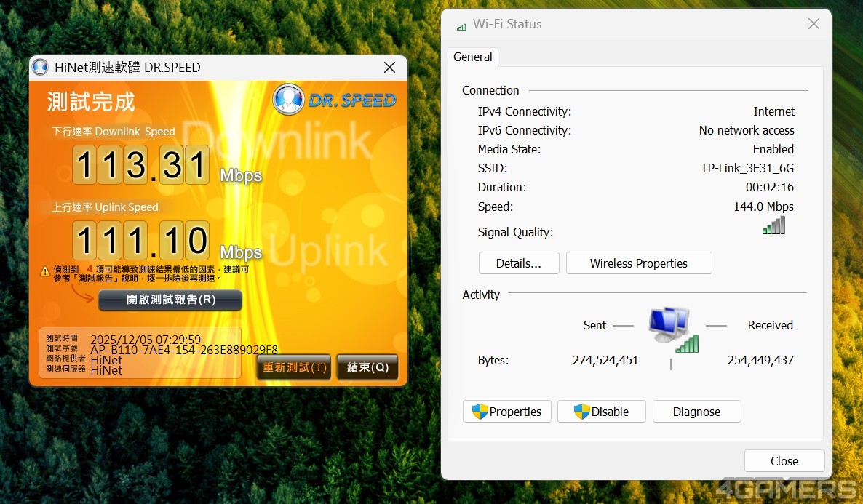Select the General tab
Image resolution: width=863 pixels, height=504 pixels.
tap(473, 57)
